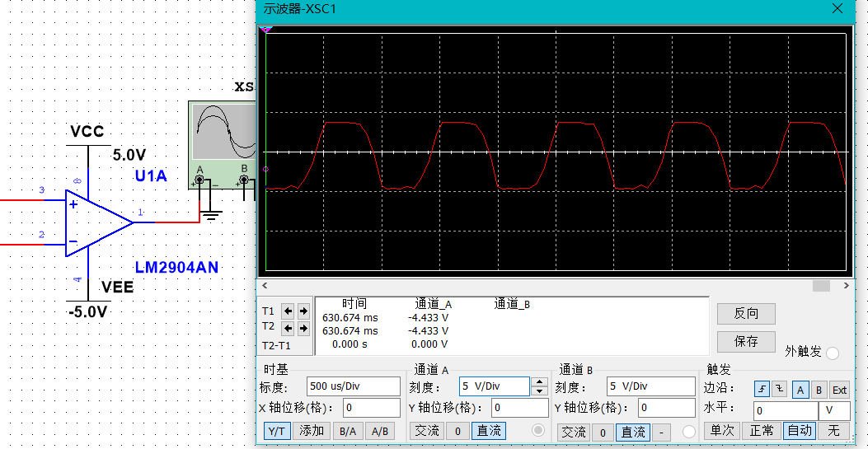
Task: Click the horizontal scrollbar thumb under waveform
Action: 822,286
